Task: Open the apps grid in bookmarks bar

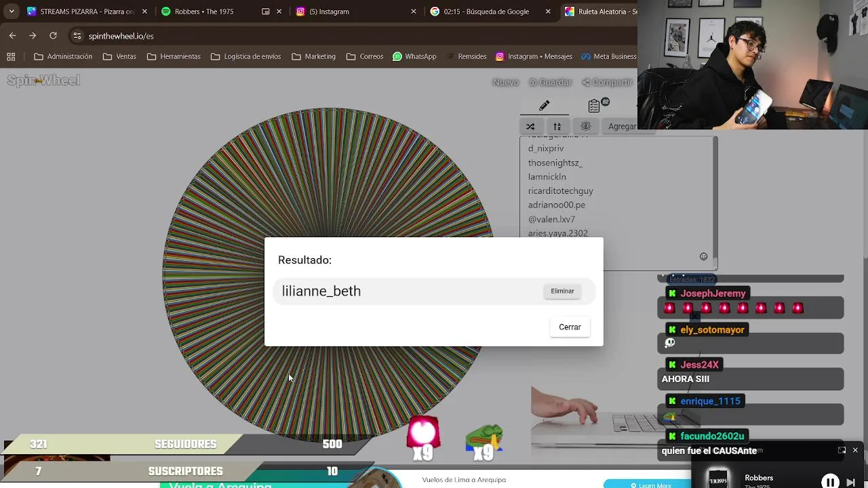Action: [x=11, y=56]
